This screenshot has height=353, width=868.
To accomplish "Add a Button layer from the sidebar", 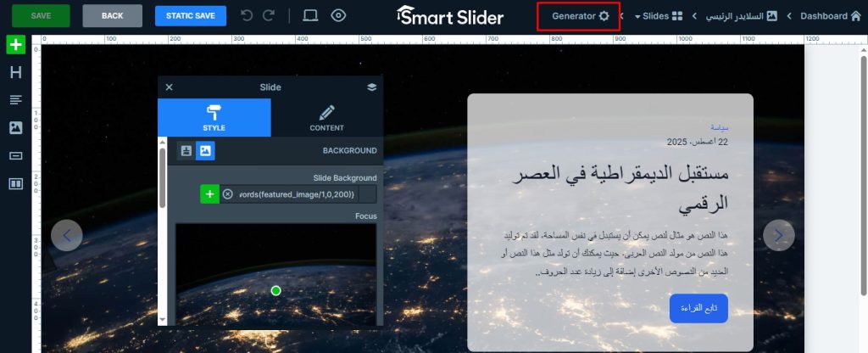I will pos(15,156).
